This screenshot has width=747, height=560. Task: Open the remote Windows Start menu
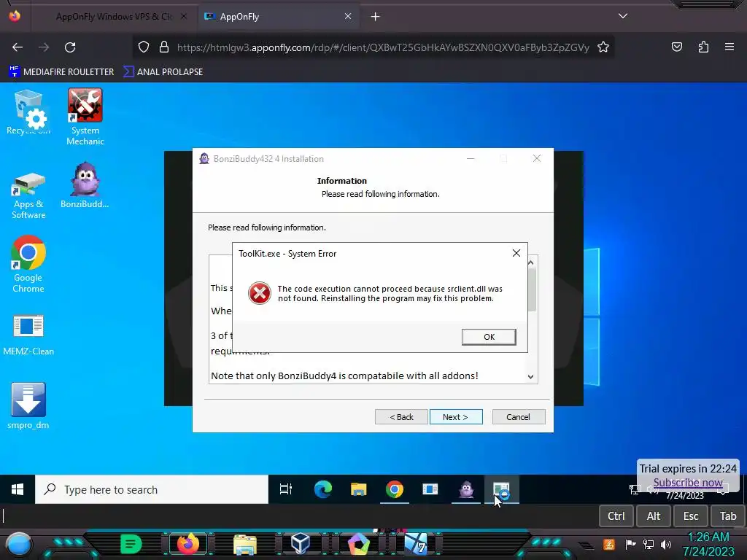(18, 489)
